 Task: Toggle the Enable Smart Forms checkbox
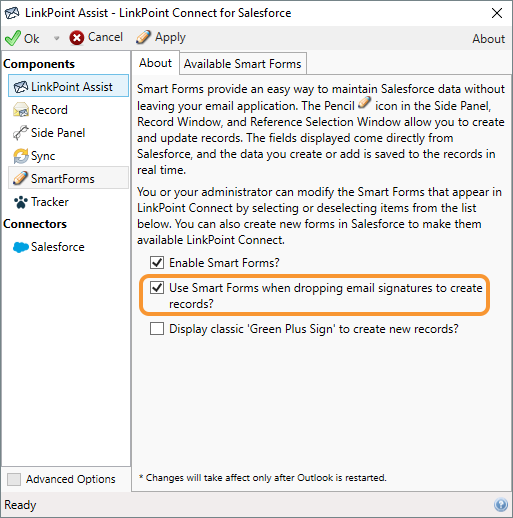157,262
